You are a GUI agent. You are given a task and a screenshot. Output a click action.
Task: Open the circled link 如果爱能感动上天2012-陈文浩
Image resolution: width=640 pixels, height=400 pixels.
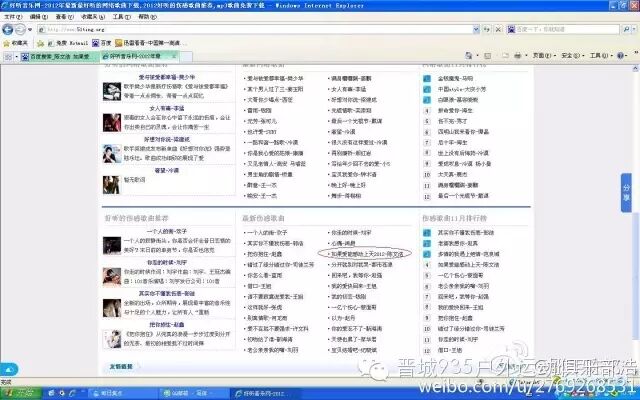tap(367, 254)
